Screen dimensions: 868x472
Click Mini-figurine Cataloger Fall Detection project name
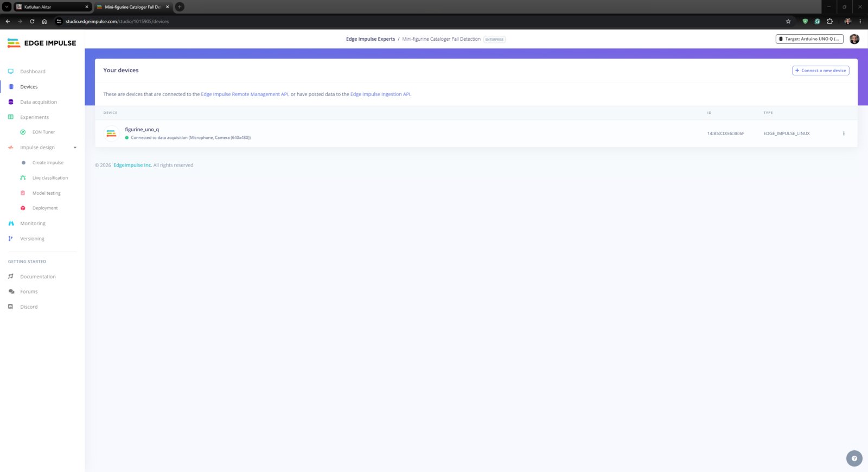[441, 39]
